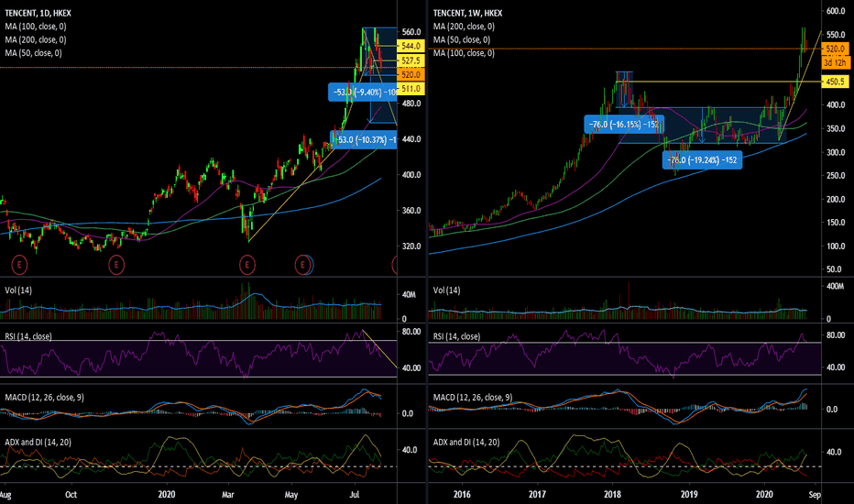Viewport: 854px width, 504px height.
Task: Click the 560.0 price axis value
Action: (411, 32)
